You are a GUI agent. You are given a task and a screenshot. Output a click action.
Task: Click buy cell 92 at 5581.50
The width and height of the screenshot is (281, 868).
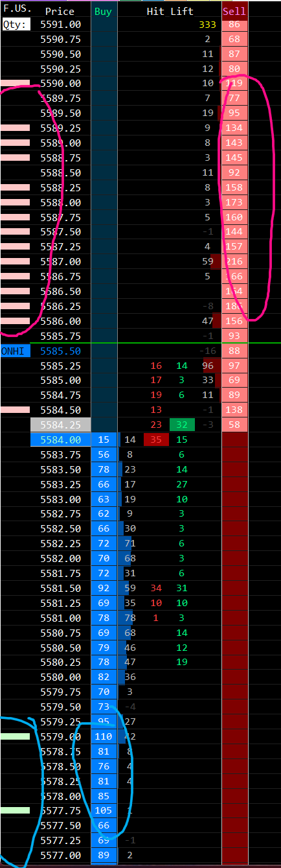(104, 589)
